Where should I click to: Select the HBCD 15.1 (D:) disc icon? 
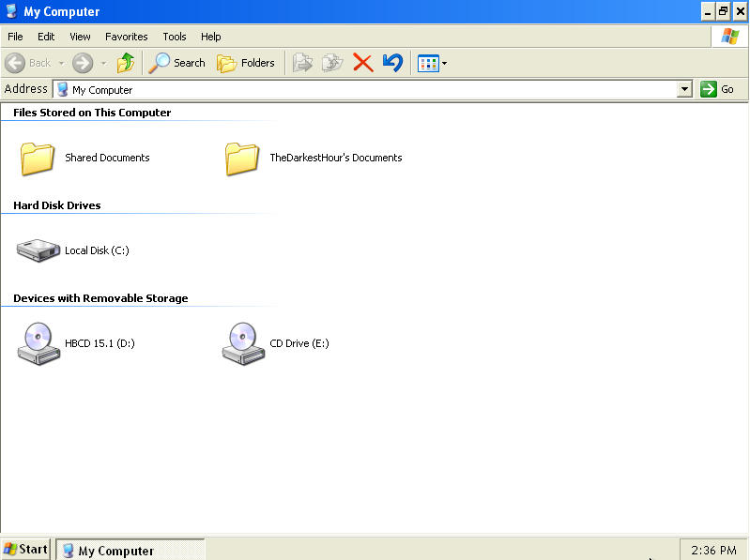pyautogui.click(x=38, y=343)
